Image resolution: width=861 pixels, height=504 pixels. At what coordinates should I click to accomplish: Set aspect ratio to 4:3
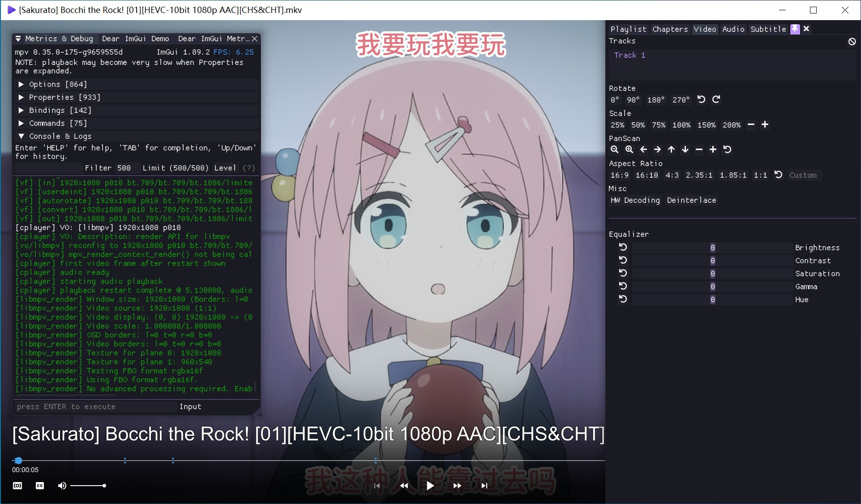tap(672, 175)
